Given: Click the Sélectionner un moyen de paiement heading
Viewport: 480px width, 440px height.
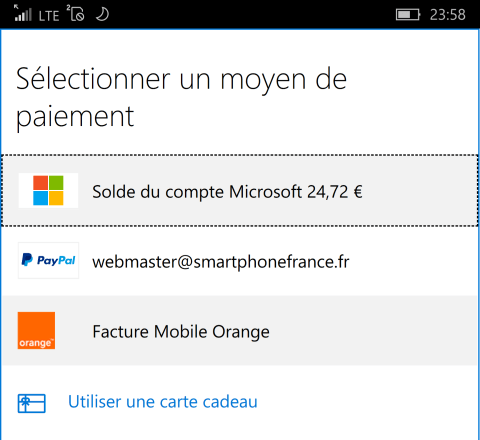Looking at the screenshot, I should [181, 97].
